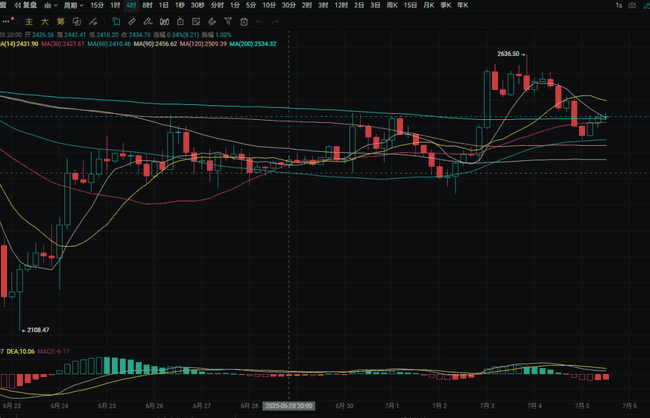650x418 pixels.
Task: Click the 1s refresh interval button
Action: [x=619, y=6]
